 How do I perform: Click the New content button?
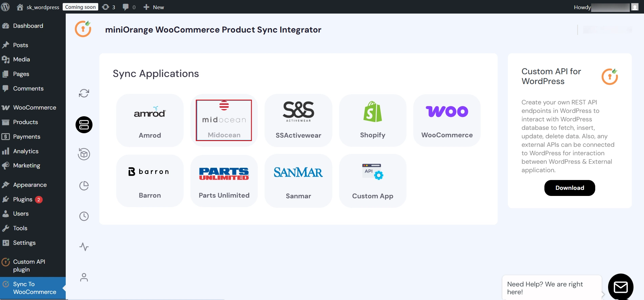(x=154, y=7)
